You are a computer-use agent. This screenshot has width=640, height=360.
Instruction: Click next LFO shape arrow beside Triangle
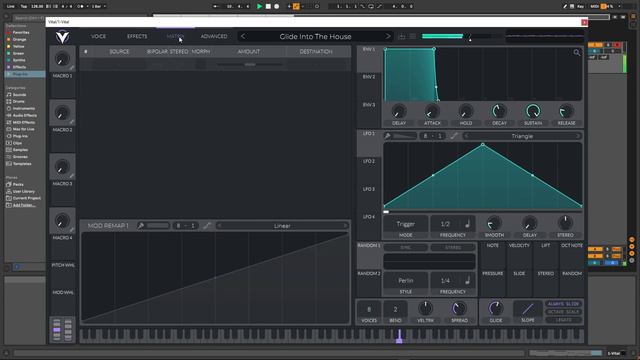tap(578, 136)
